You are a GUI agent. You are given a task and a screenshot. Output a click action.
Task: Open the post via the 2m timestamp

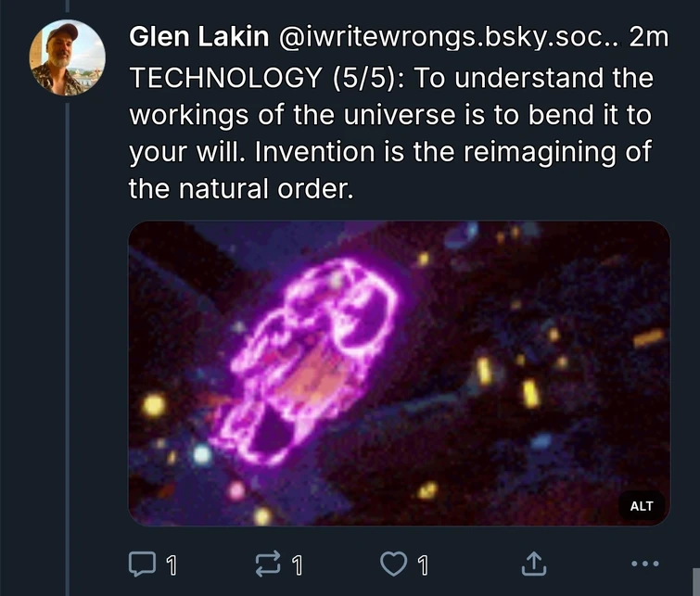pos(647,38)
